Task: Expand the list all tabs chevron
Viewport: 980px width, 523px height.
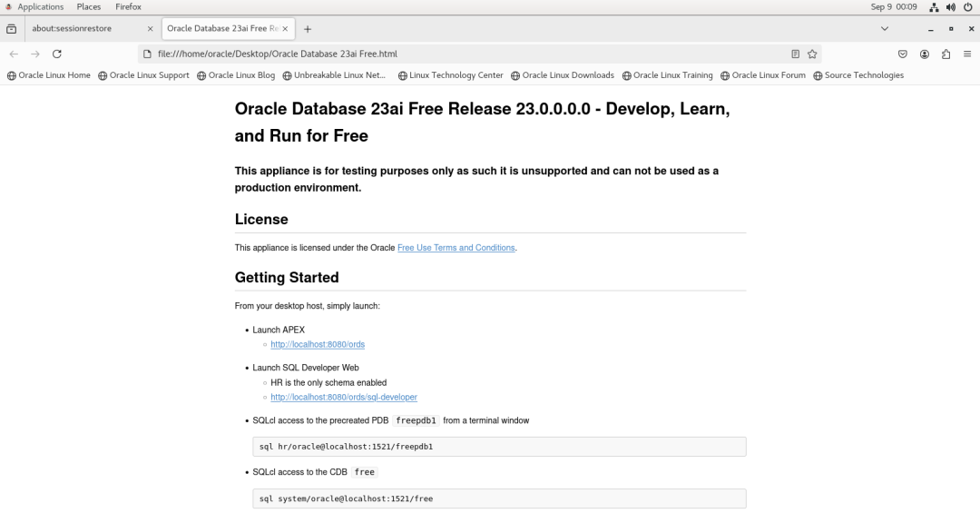Action: point(885,29)
